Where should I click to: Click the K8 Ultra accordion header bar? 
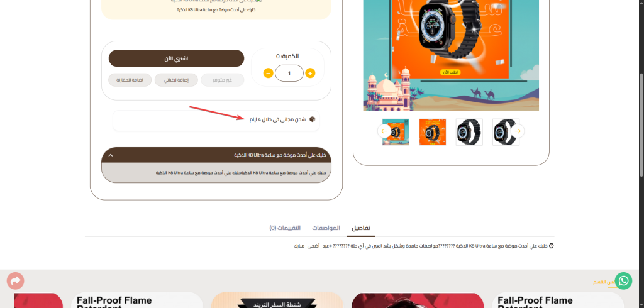tap(216, 155)
